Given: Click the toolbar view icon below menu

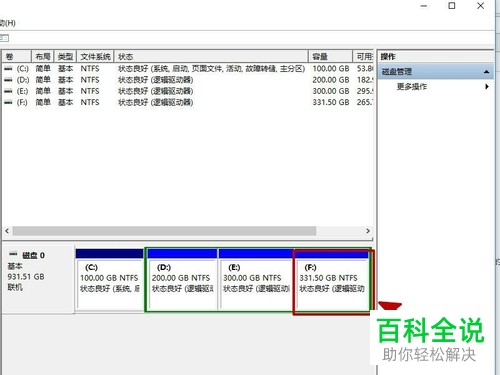Looking at the screenshot, I should [x=4, y=38].
